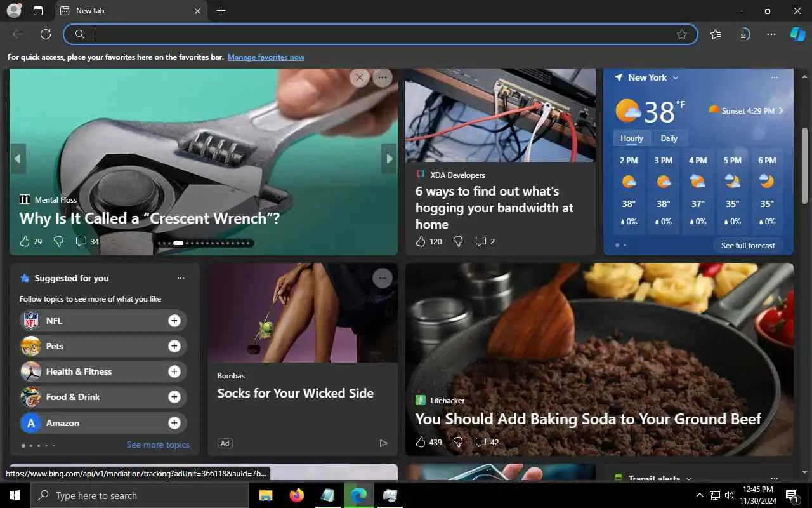Open the Baking Soda Ground Beef article
The image size is (812, 508).
tap(588, 419)
